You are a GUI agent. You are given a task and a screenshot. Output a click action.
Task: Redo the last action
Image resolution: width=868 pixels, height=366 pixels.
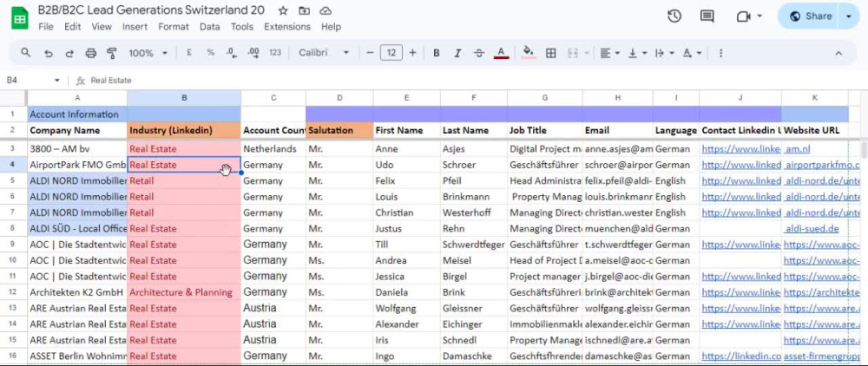(69, 53)
